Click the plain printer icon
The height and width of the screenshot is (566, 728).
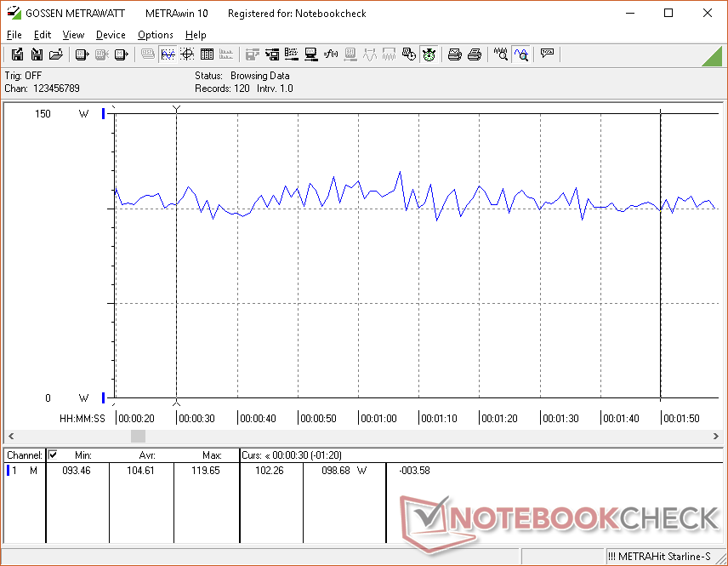tap(474, 54)
